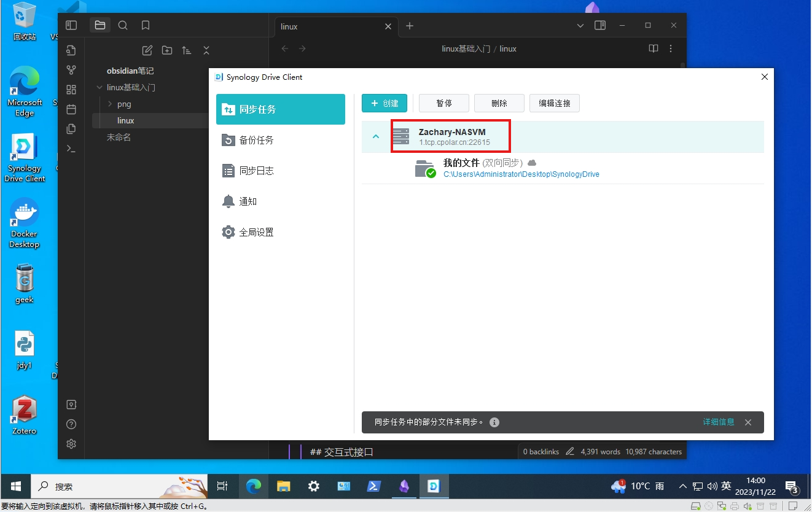The height and width of the screenshot is (512, 812).
Task: Expand the png folder in file tree
Action: 110,104
